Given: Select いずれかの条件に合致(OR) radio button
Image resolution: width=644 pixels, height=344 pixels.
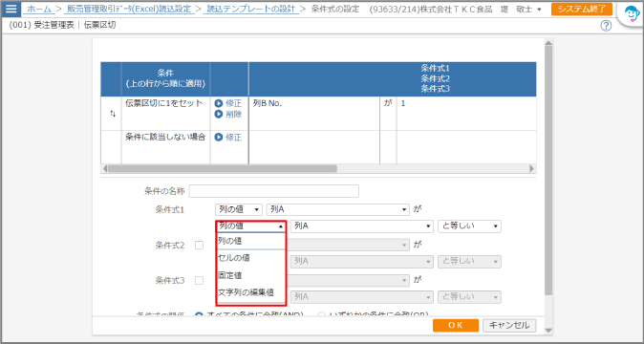Looking at the screenshot, I should coord(322,314).
